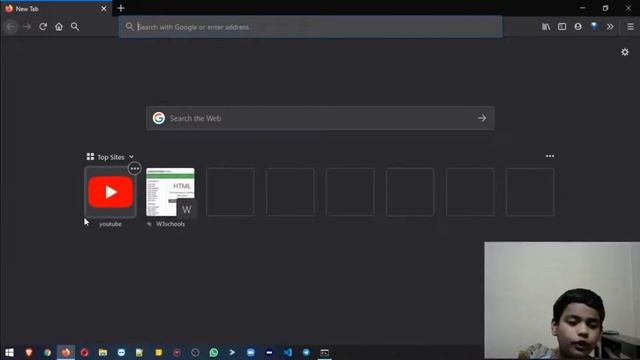Screen dimensions: 640x360
Task: Open Telegram from the taskbar
Action: click(306, 353)
